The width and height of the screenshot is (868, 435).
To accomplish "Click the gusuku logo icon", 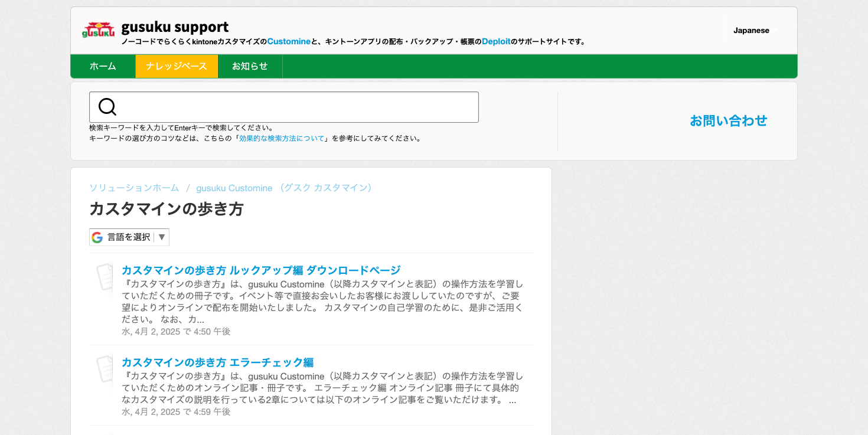I will [x=98, y=30].
